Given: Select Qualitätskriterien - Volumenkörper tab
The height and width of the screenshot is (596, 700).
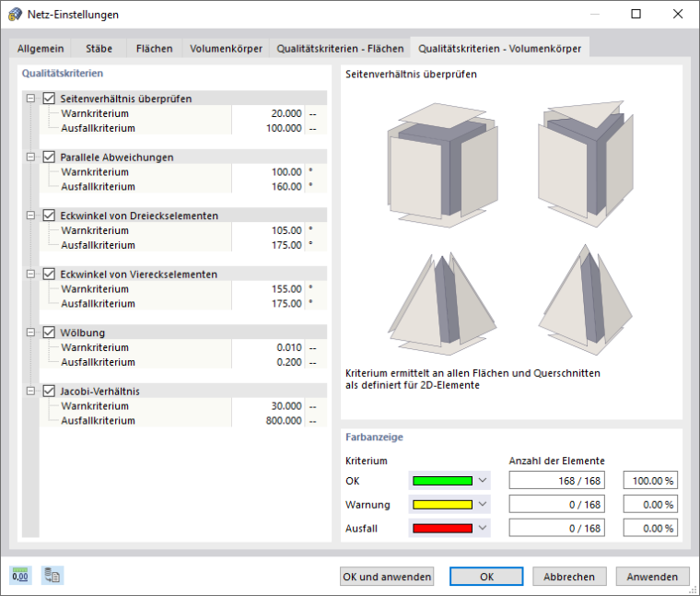Looking at the screenshot, I should coord(499,48).
